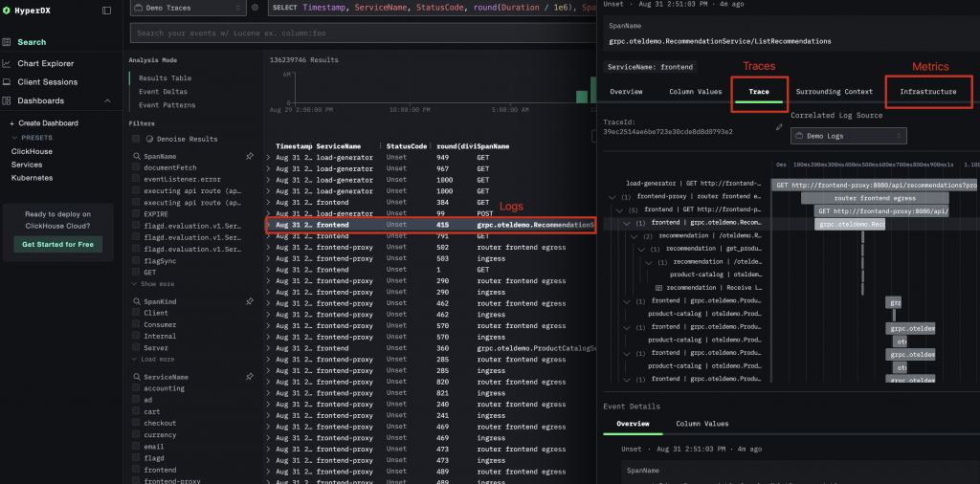Collapse the frontend GET span with 5 children
Screen dimensions: 980x484
click(619, 209)
